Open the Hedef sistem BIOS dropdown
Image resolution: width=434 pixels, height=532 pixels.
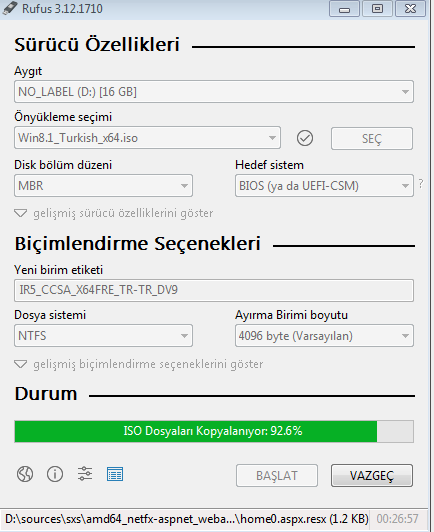(324, 186)
